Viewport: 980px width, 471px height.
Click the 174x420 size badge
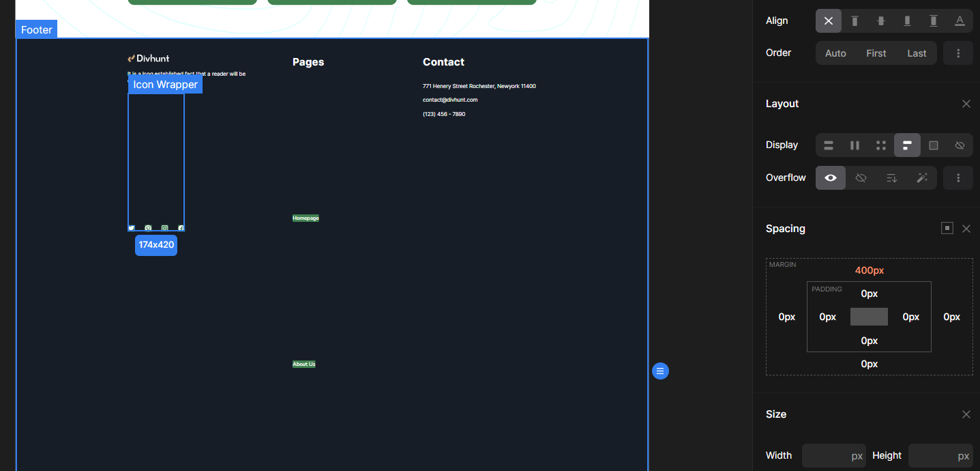pos(156,244)
